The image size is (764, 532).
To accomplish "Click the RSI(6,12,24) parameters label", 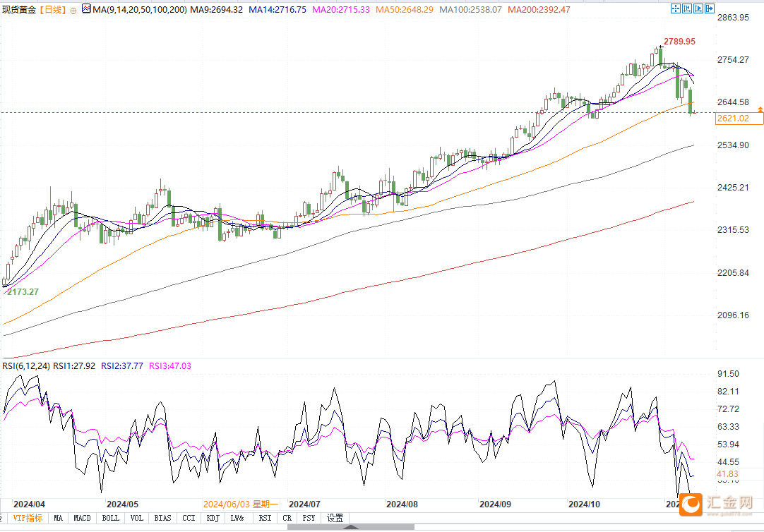I will pyautogui.click(x=26, y=365).
